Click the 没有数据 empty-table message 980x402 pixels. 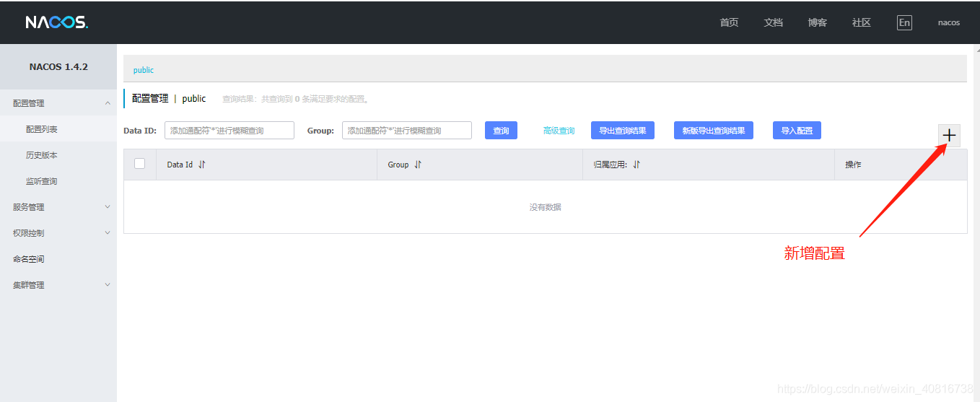click(545, 207)
